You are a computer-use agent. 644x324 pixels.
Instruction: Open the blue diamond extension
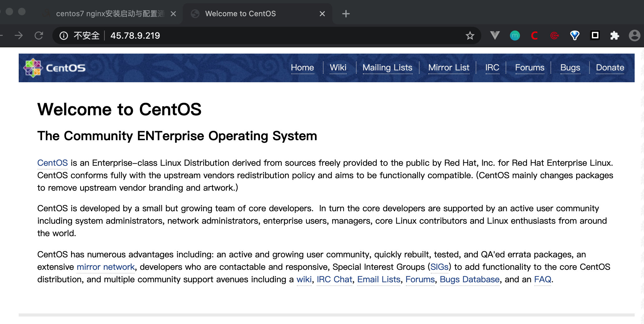[x=574, y=36]
